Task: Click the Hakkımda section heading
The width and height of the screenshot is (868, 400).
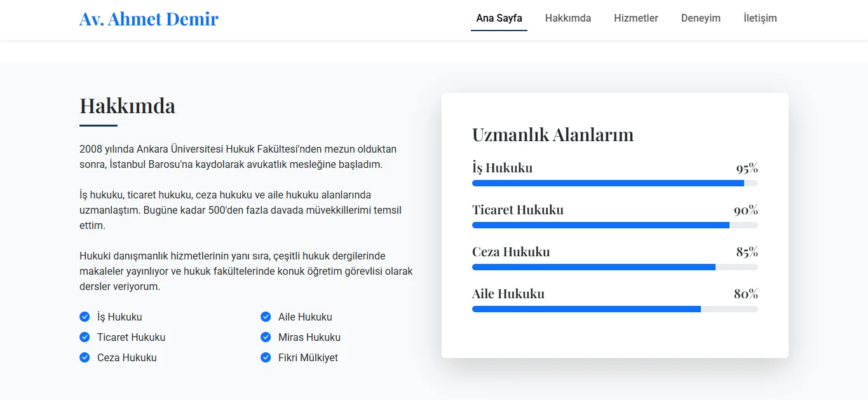Action: click(127, 106)
